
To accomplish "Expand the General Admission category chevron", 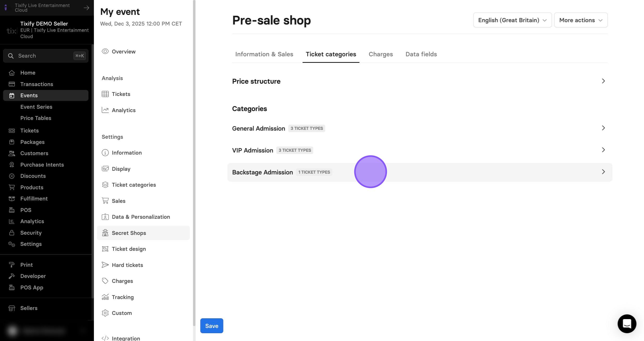I will 603,128.
